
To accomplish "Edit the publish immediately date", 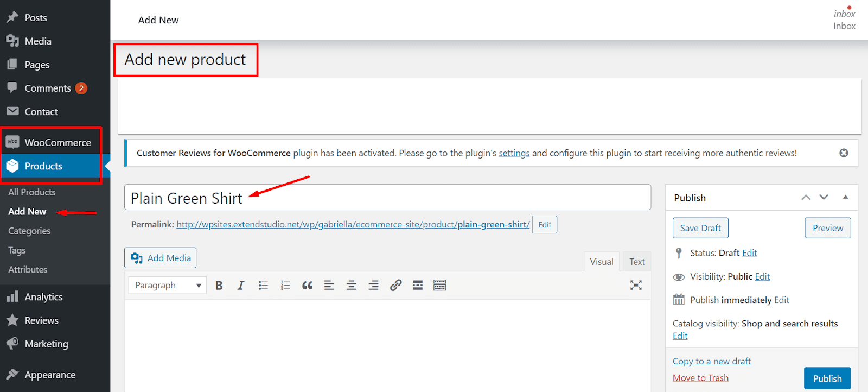I will tap(782, 300).
